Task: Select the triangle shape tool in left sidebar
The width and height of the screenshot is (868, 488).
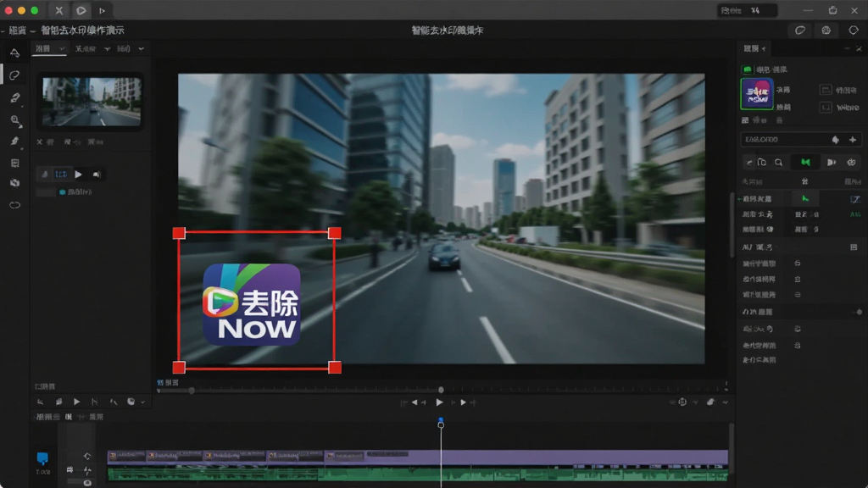Action: point(15,53)
